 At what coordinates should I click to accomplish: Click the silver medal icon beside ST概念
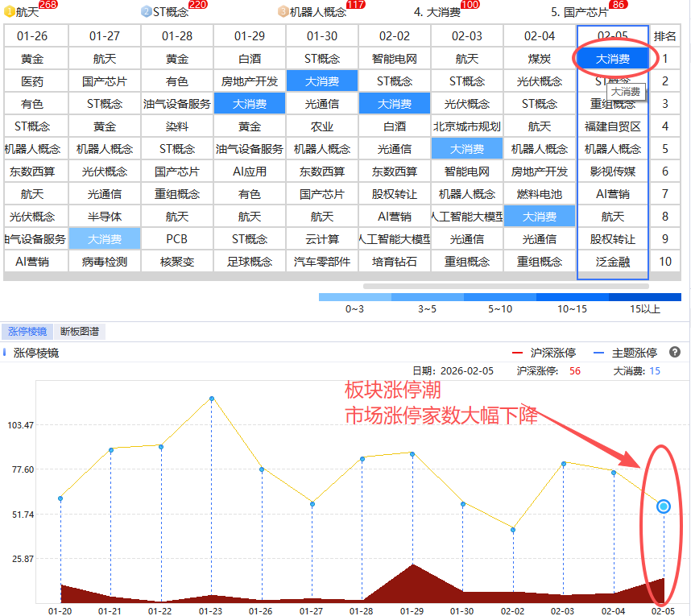pos(147,12)
